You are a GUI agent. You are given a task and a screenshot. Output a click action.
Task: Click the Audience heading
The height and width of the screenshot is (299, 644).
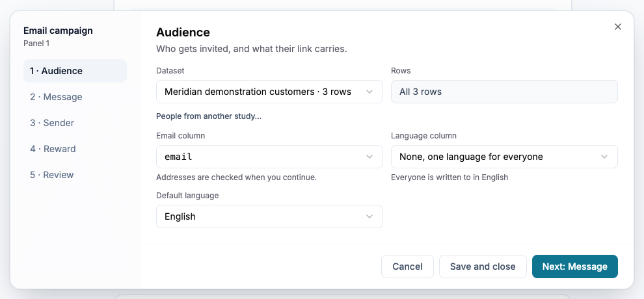(x=183, y=32)
